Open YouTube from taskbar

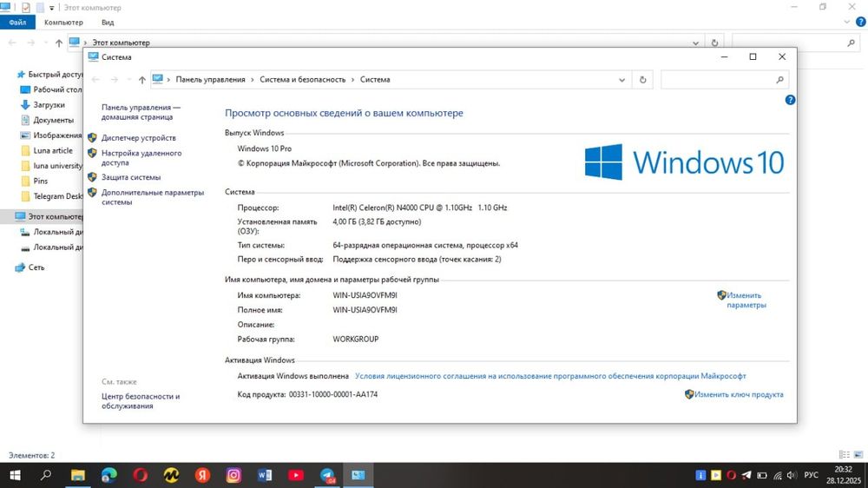[296, 475]
